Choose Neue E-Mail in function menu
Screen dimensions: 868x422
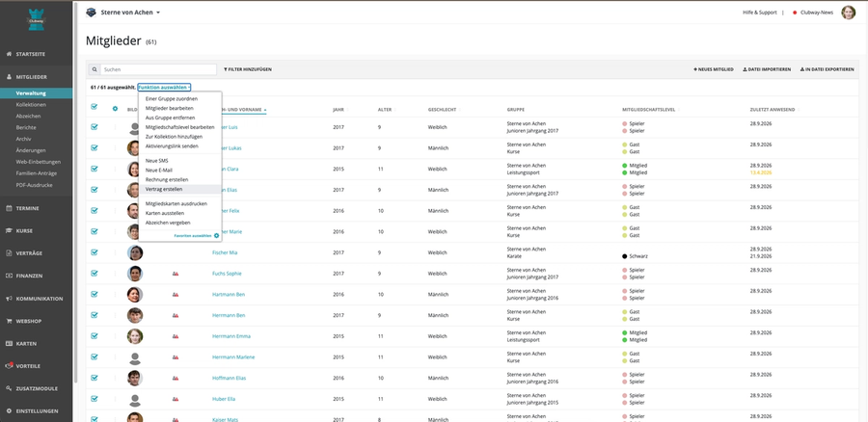click(x=159, y=171)
